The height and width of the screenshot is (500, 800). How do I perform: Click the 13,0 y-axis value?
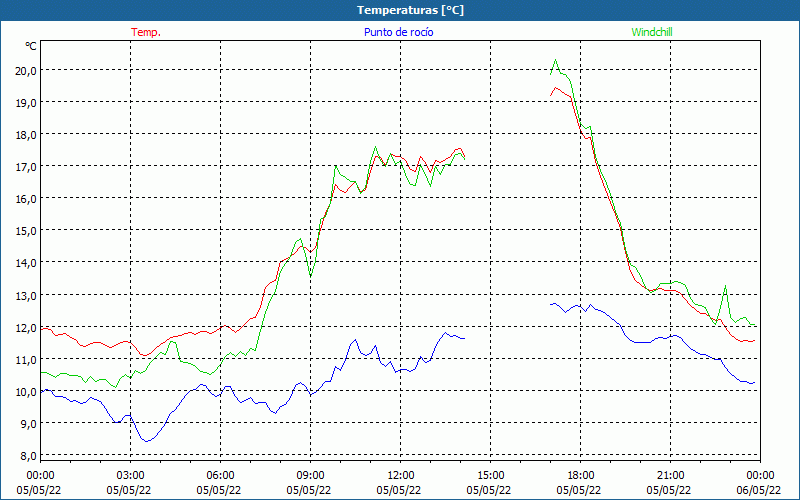pos(26,295)
